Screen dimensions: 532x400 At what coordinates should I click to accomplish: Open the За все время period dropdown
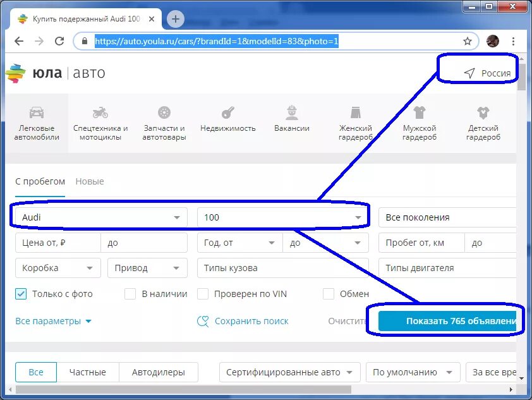pos(492,372)
